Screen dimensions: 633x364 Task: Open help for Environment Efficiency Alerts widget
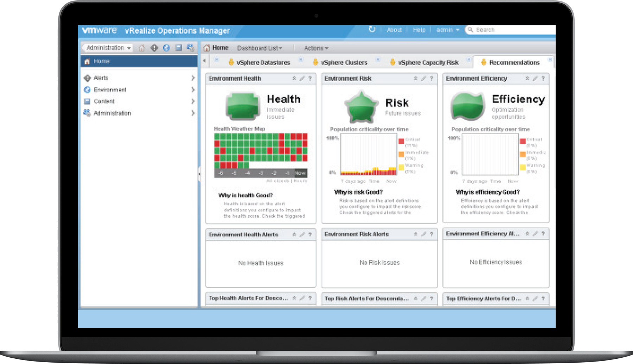(x=543, y=234)
